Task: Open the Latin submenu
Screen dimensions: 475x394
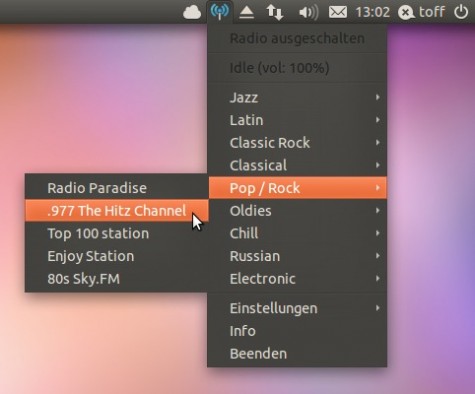Action: pyautogui.click(x=297, y=120)
